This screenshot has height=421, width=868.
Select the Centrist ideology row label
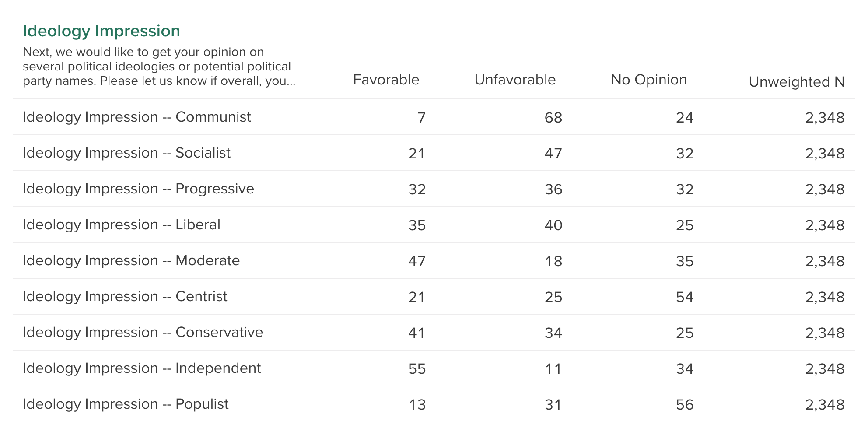click(125, 297)
